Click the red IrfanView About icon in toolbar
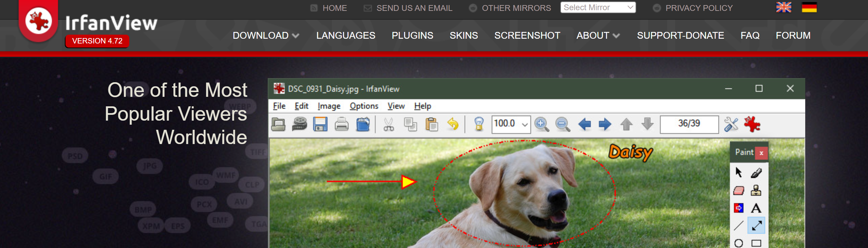Viewport: 868px width, 248px height. point(752,124)
